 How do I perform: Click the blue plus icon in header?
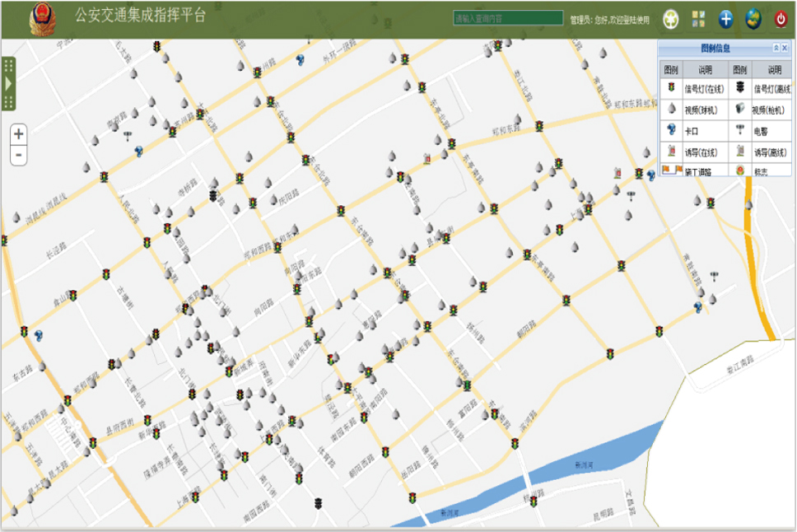(x=726, y=19)
